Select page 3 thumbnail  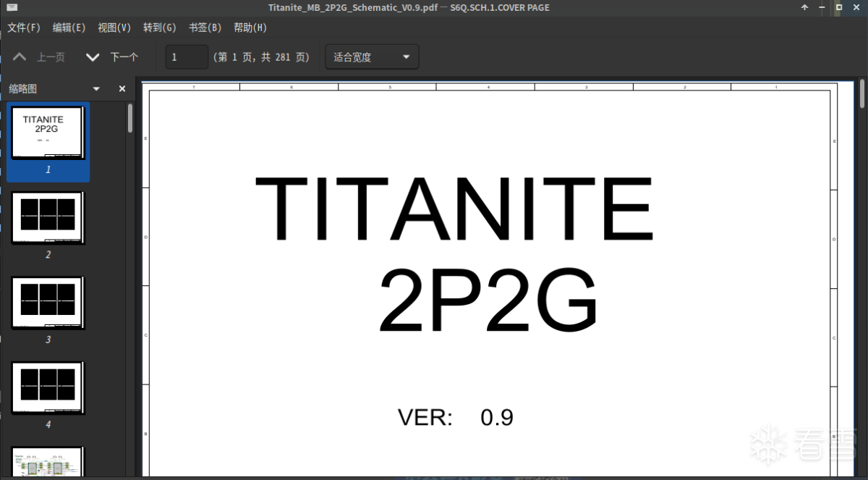pos(48,303)
